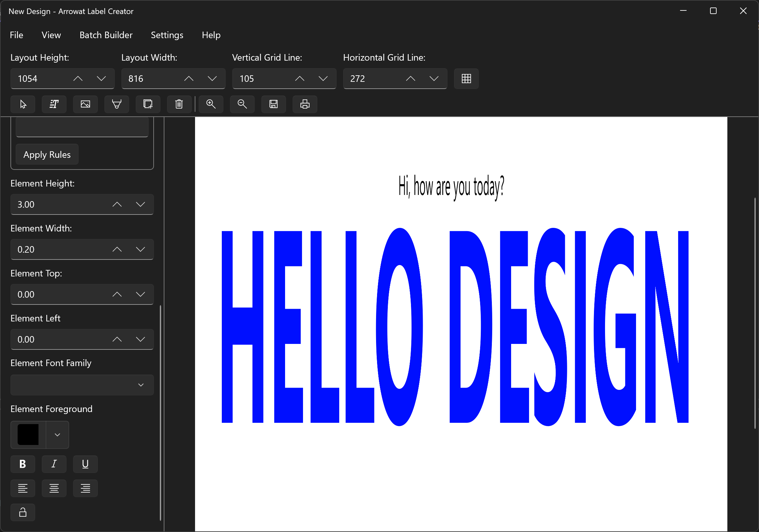Click center text alignment icon
The width and height of the screenshot is (759, 532).
pos(53,489)
